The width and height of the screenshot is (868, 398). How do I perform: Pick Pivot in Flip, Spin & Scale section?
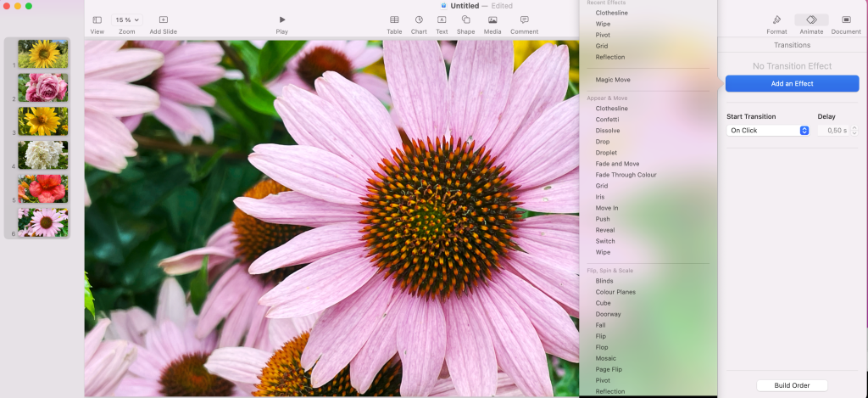[603, 381]
